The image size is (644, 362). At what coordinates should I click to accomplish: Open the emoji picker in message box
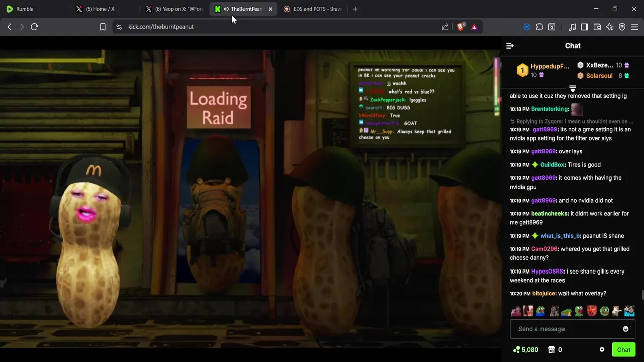pyautogui.click(x=626, y=329)
